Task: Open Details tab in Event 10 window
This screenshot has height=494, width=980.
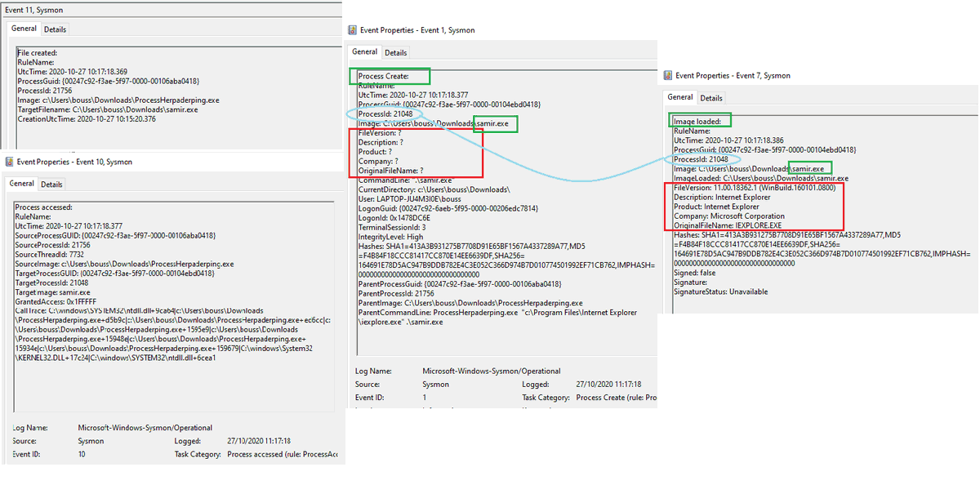Action: pyautogui.click(x=51, y=185)
